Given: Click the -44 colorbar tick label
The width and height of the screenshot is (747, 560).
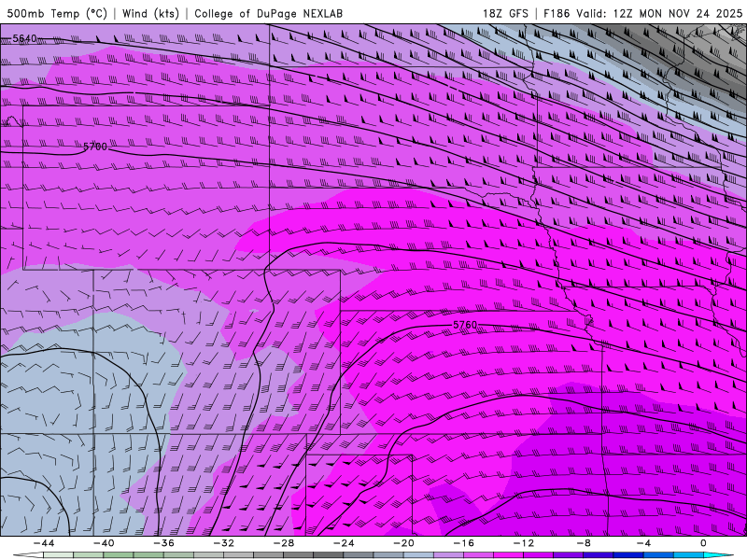Looking at the screenshot, I should click(44, 543).
